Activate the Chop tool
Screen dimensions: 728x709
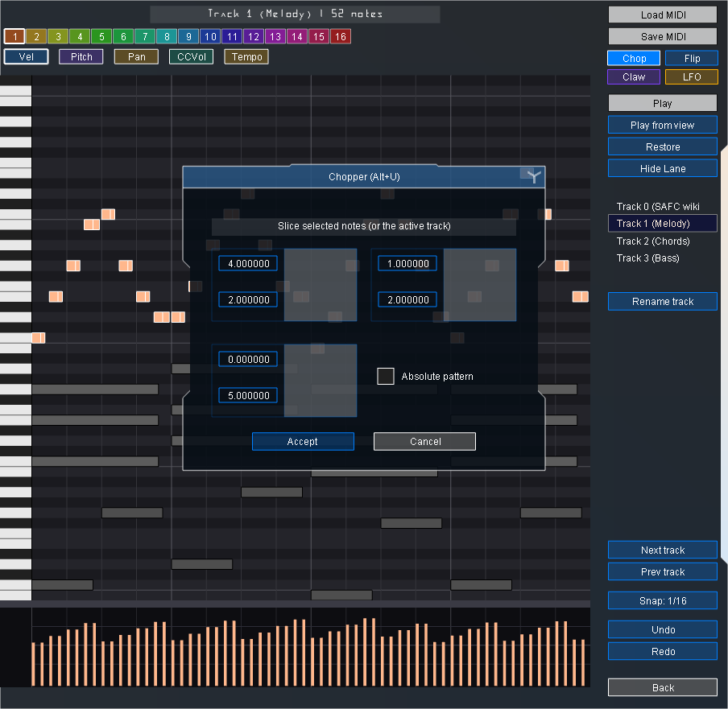(x=634, y=58)
